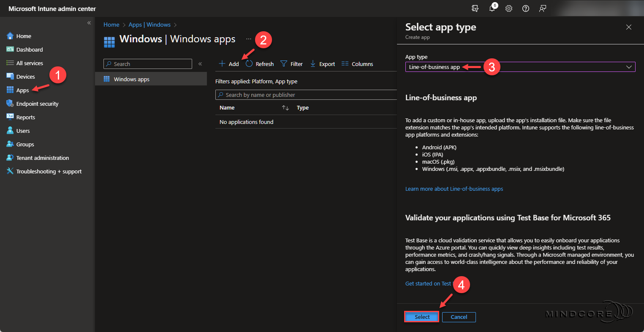This screenshot has width=644, height=332.
Task: Collapse the Windows apps middle pane
Action: (x=200, y=63)
